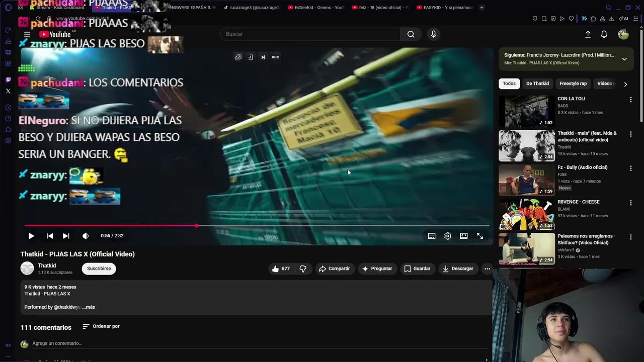
Task: Open the Ordenar por comments sort menu
Action: click(x=101, y=326)
